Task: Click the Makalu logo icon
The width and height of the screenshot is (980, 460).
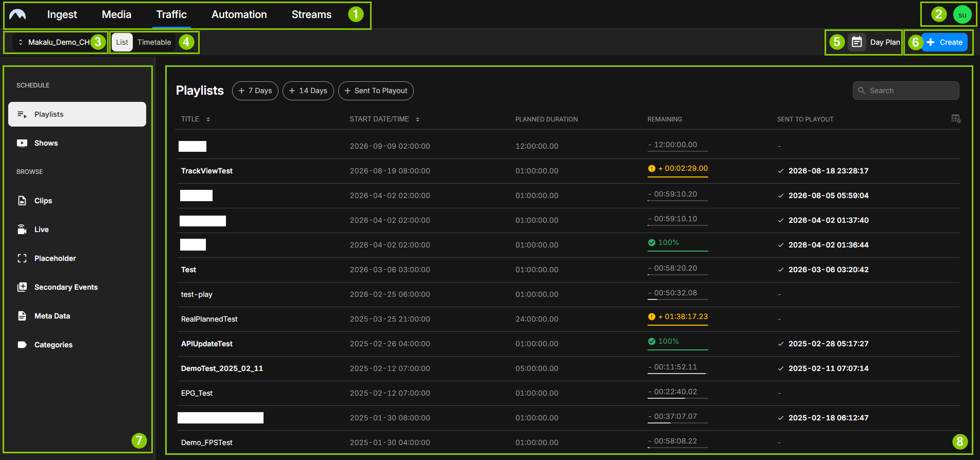Action: (x=17, y=14)
